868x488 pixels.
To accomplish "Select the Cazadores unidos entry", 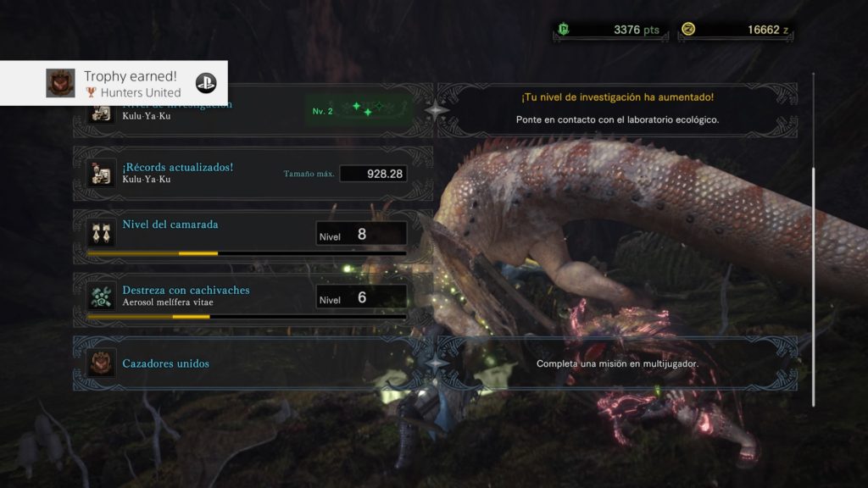I will pyautogui.click(x=435, y=363).
